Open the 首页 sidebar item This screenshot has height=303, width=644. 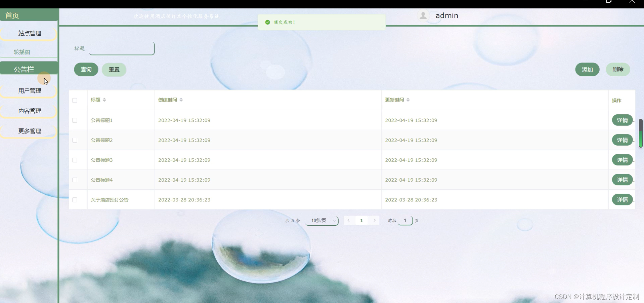coord(29,15)
